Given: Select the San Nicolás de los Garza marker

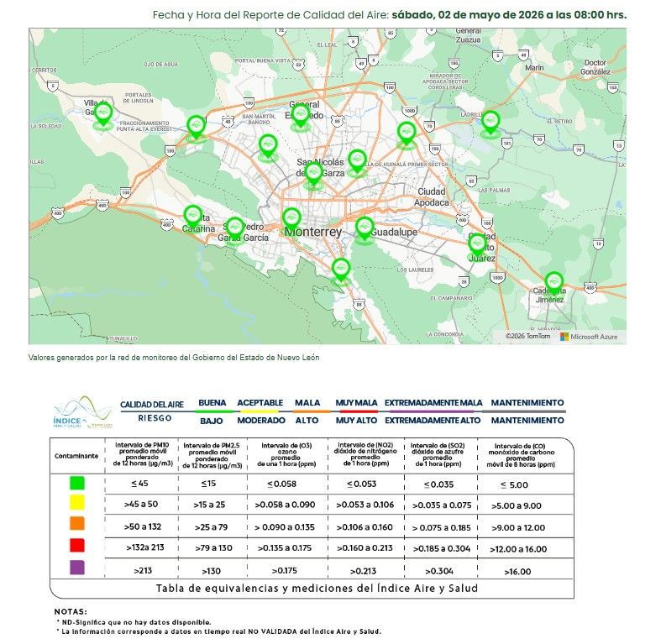Looking at the screenshot, I should coord(313,174).
